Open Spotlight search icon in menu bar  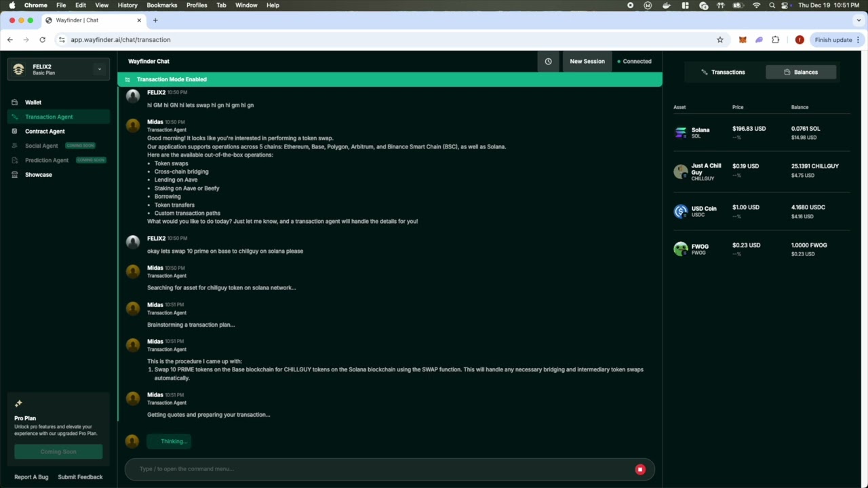(x=772, y=5)
